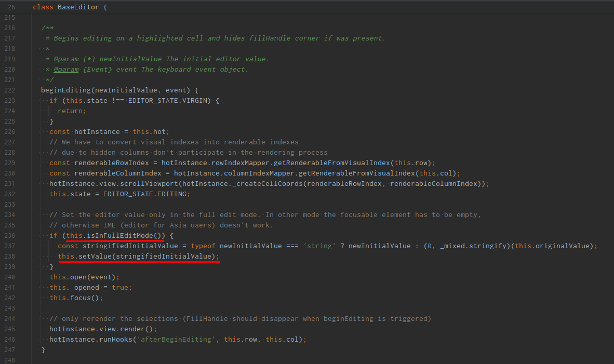
Task: Click 'rowIndexMapper' property
Action: [240, 163]
